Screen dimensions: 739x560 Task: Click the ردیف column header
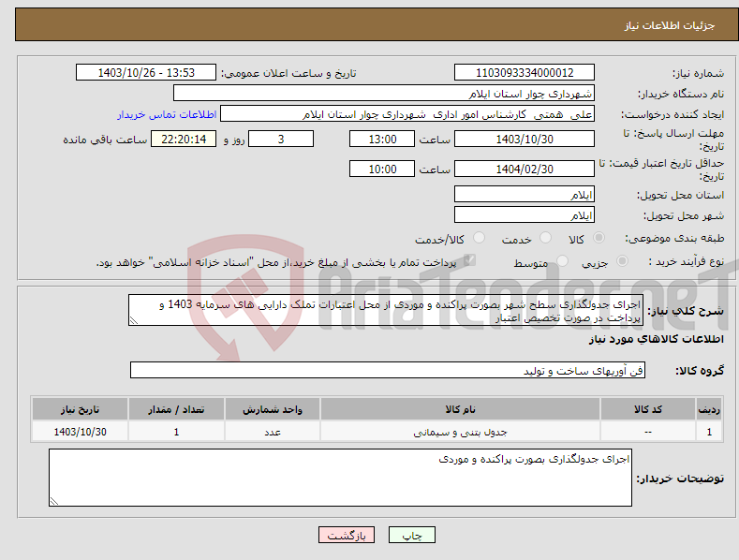tap(709, 409)
